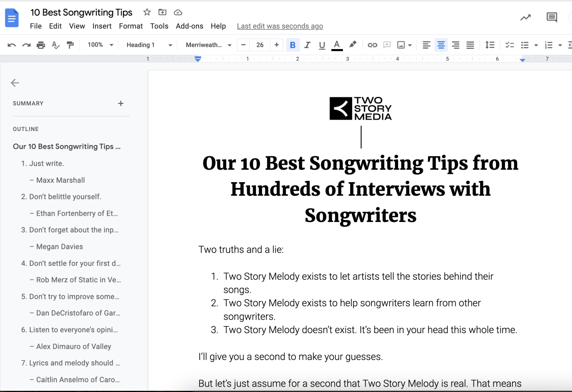The width and height of the screenshot is (572, 392).
Task: Open the text color picker
Action: (x=337, y=45)
